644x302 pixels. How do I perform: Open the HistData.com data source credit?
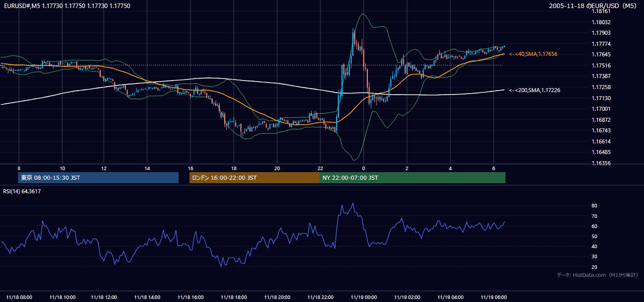(598, 275)
